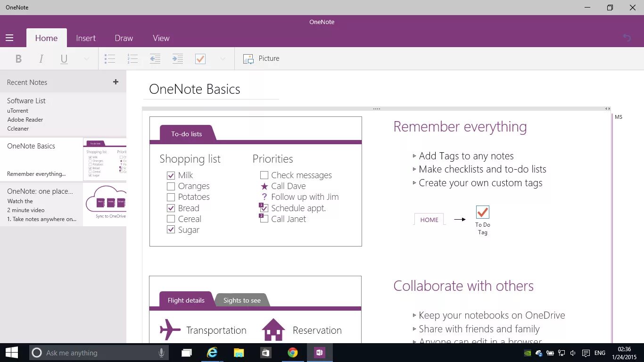Add a To Do tag checkbox from toolbar
The image size is (644, 362).
pos(200,59)
